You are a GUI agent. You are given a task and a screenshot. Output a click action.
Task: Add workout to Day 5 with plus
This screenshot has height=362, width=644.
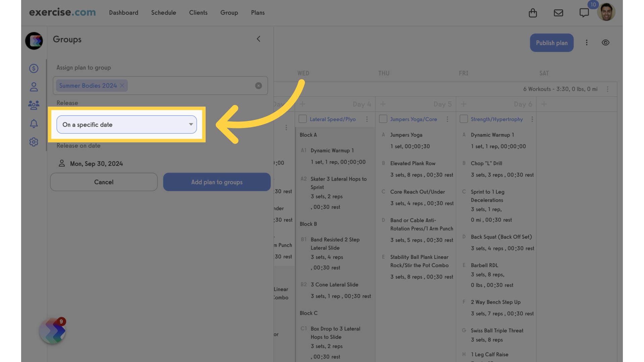(x=383, y=104)
